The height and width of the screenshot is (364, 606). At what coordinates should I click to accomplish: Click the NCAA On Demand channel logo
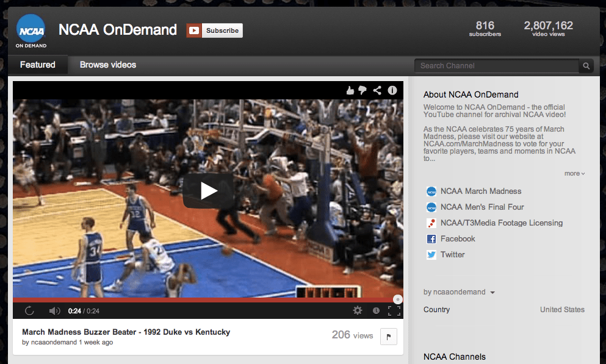click(31, 31)
